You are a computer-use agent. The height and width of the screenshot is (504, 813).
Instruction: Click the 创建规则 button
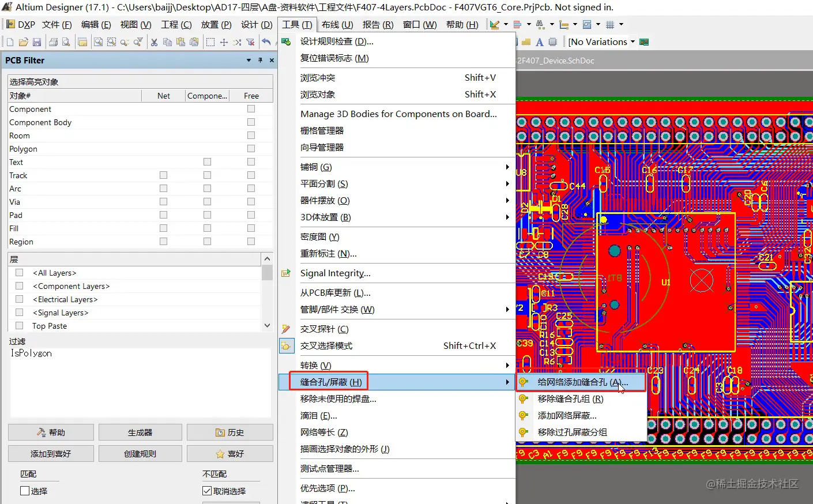coord(140,454)
